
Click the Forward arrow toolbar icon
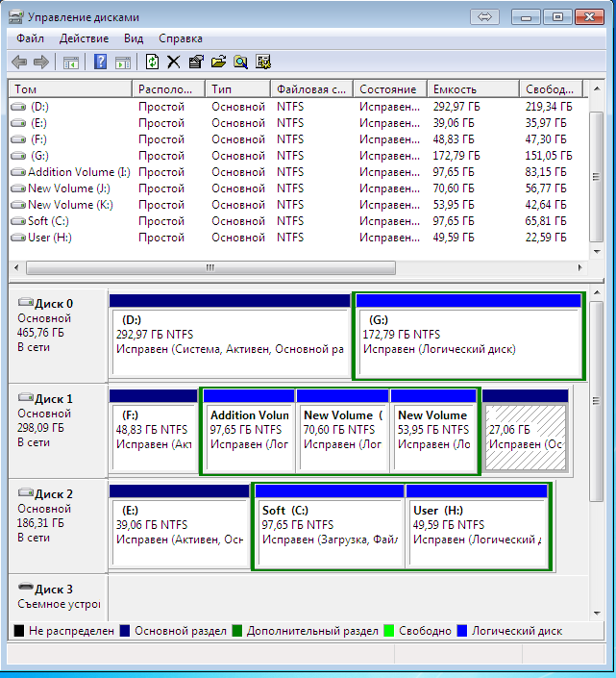click(41, 63)
